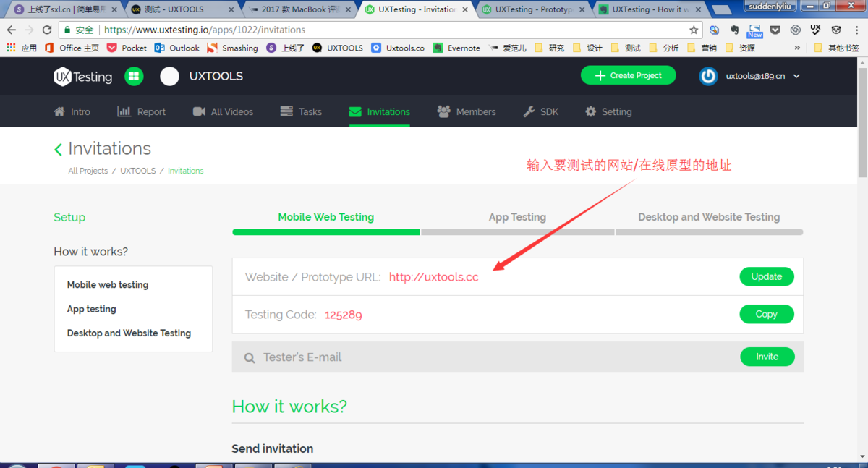Click the white UXTOOLS project avatar circle
Image resolution: width=868 pixels, height=468 pixels.
(169, 76)
